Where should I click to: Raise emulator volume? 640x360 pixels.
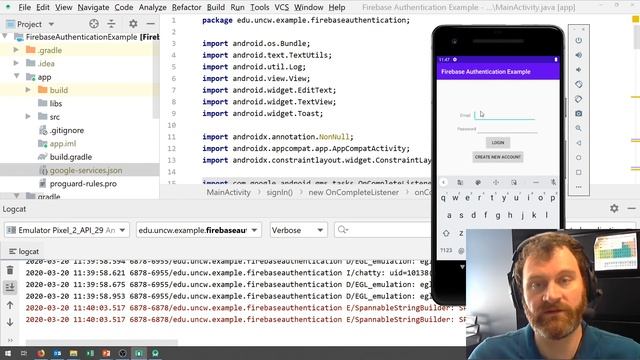[x=578, y=55]
